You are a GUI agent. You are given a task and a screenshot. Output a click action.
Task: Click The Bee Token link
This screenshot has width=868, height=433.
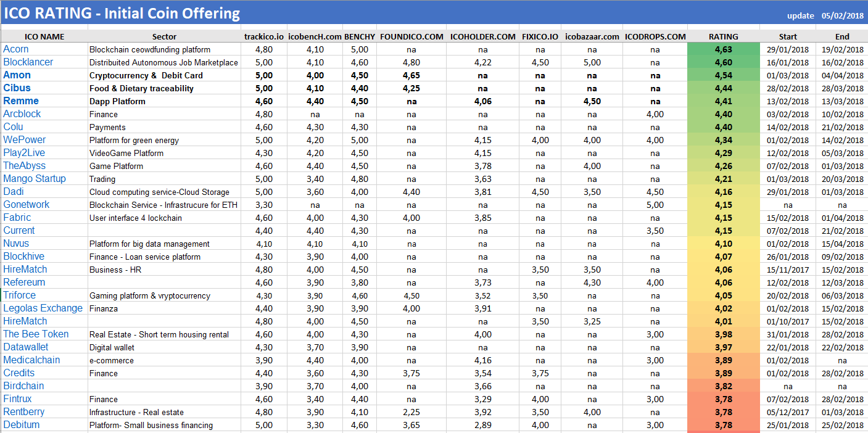pos(36,334)
